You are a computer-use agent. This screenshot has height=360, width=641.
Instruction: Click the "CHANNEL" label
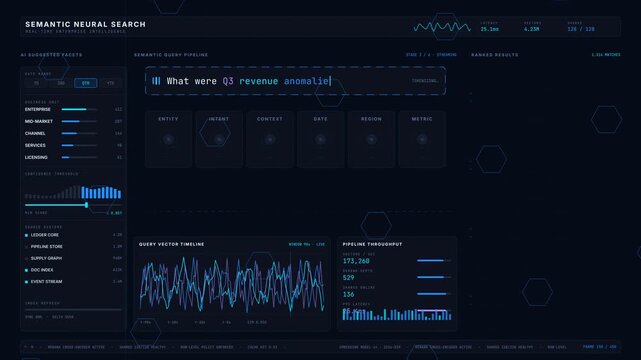(x=35, y=133)
